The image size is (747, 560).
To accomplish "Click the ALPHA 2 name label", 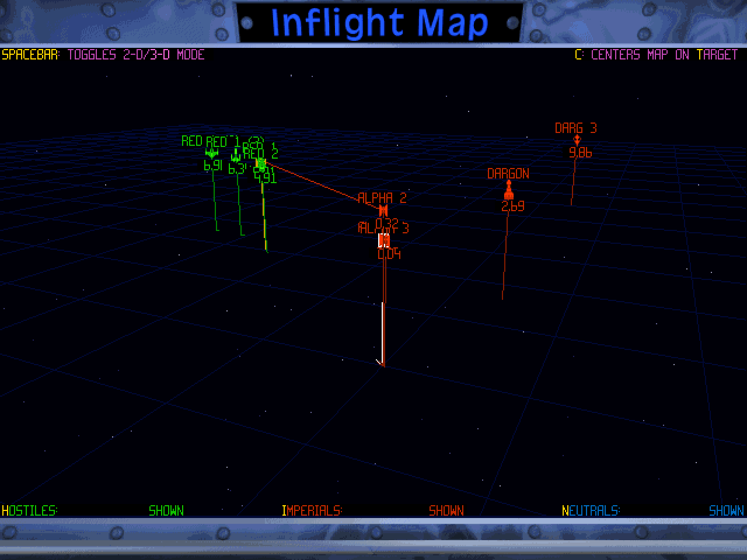I will click(382, 198).
